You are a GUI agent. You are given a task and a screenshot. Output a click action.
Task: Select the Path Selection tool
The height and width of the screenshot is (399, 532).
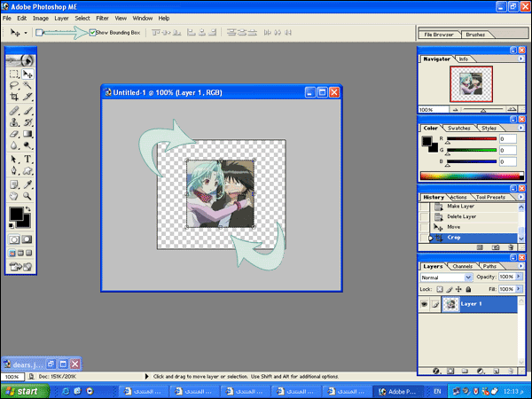tap(14, 159)
